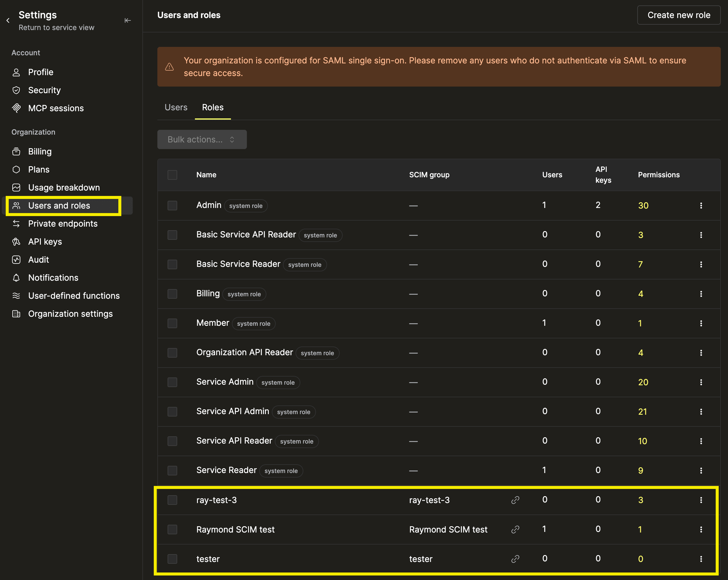Click the Audit icon
Screen dimensions: 728x580
(16, 260)
